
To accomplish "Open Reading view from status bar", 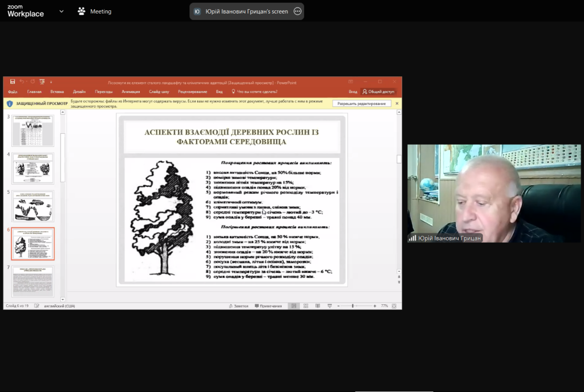I will [318, 306].
